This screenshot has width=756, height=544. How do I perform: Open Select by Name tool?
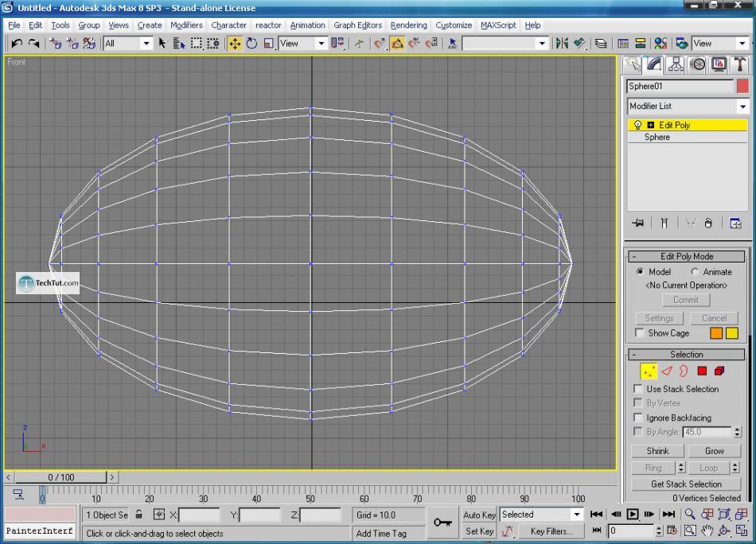[x=179, y=44]
